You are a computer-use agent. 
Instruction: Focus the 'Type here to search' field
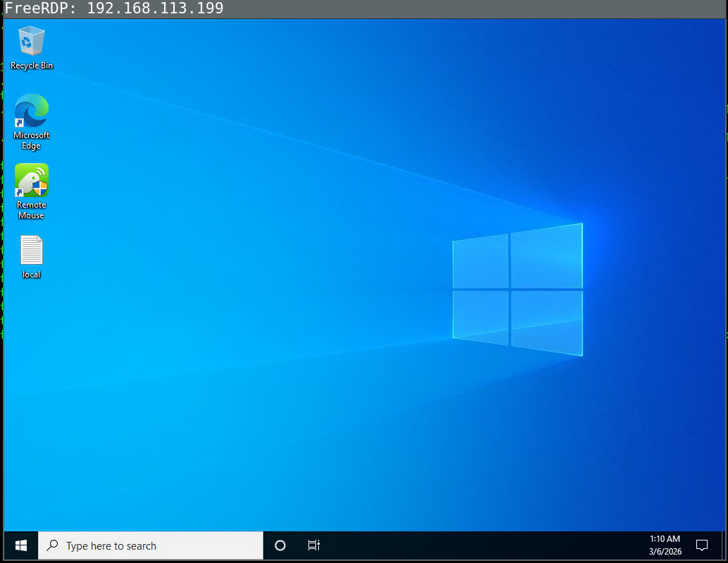(155, 545)
